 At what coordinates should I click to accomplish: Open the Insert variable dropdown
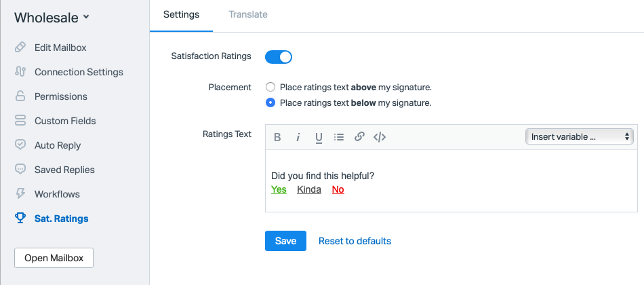579,137
